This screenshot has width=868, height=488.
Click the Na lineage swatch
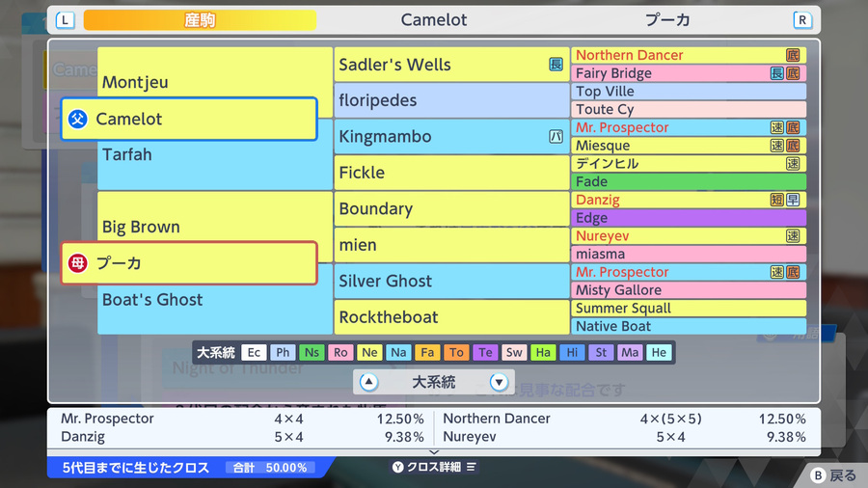click(398, 352)
